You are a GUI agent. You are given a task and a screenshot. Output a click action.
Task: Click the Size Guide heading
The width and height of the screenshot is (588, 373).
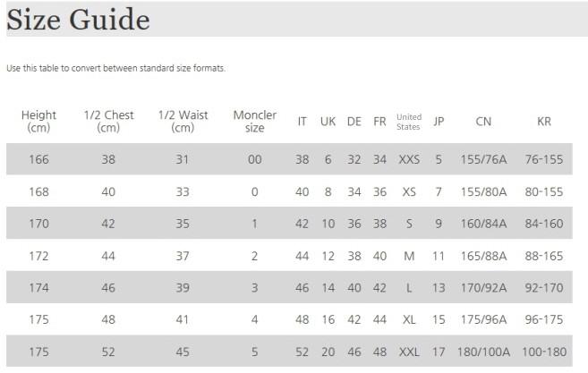pos(78,20)
